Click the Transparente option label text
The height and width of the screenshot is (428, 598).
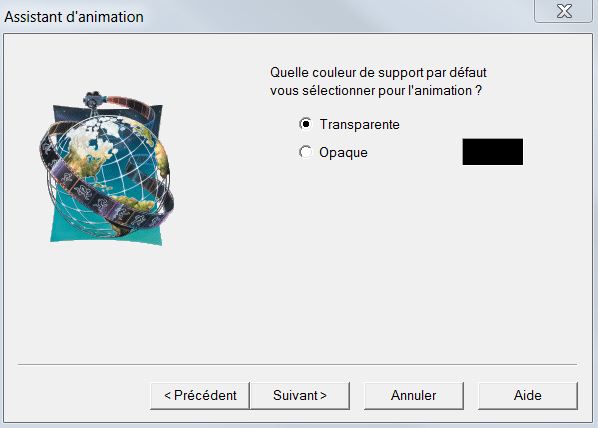359,124
